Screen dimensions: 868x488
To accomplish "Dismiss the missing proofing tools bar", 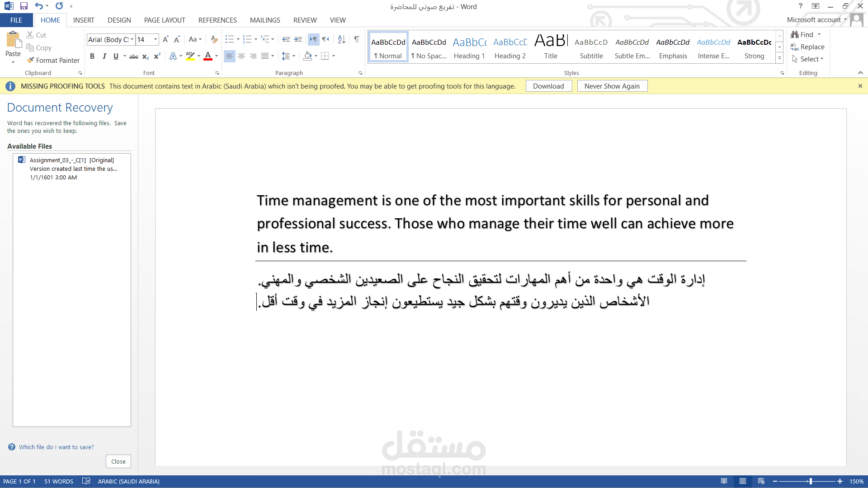I will 860,86.
